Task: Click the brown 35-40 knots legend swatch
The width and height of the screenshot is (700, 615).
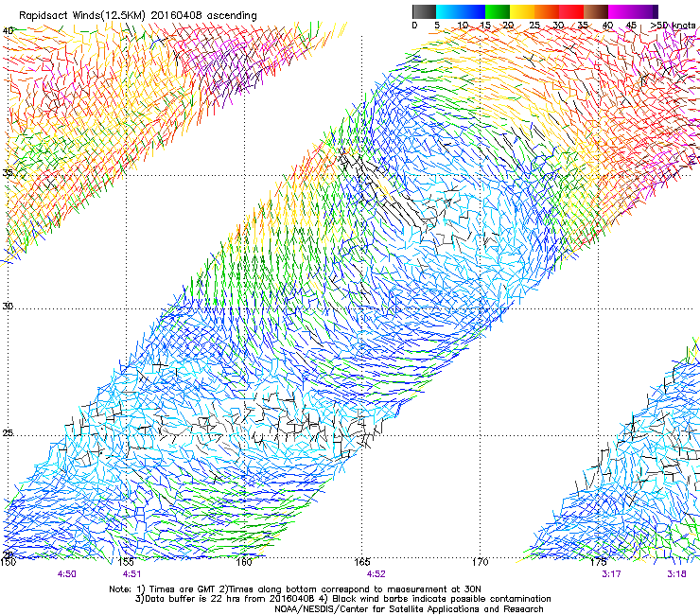Action: (x=596, y=11)
